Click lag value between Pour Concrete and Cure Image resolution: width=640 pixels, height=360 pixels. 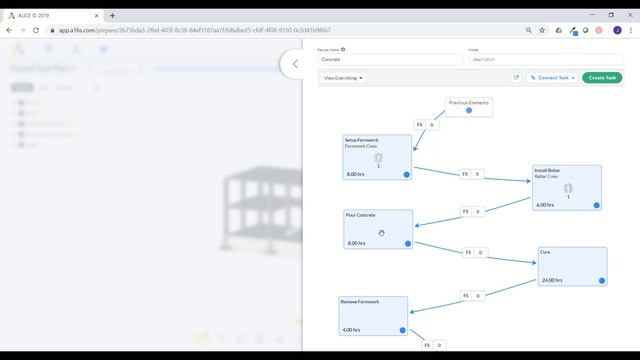pos(480,253)
